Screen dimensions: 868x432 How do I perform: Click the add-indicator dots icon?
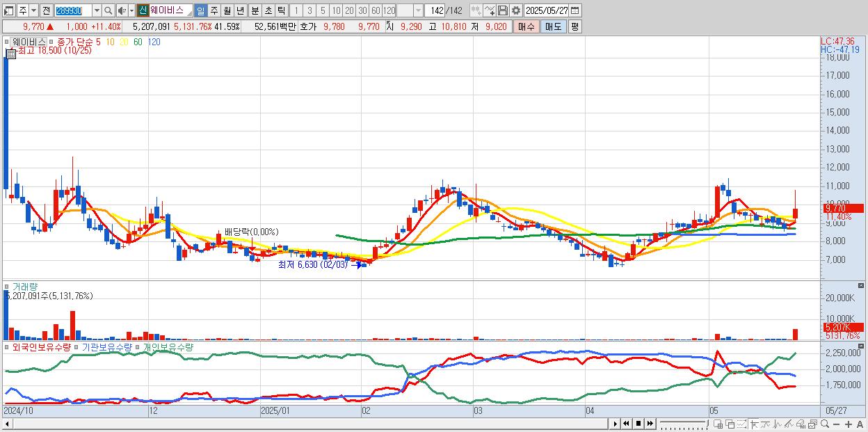[476, 10]
